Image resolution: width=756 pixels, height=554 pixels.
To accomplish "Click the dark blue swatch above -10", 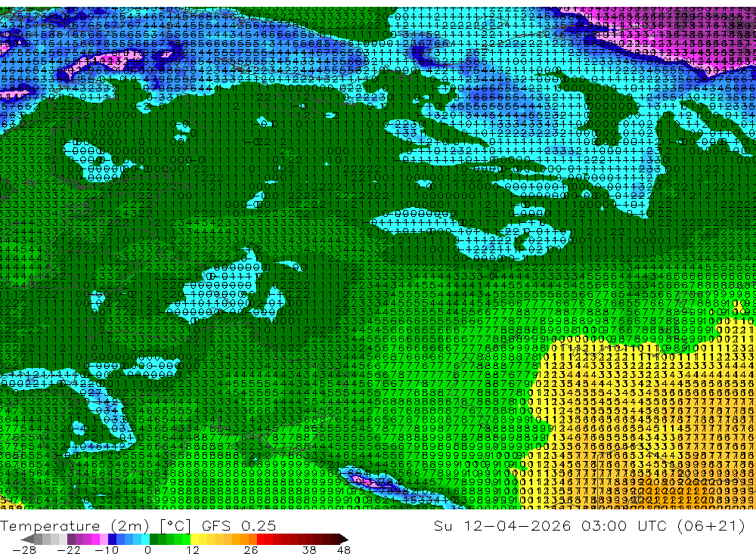I will (113, 539).
